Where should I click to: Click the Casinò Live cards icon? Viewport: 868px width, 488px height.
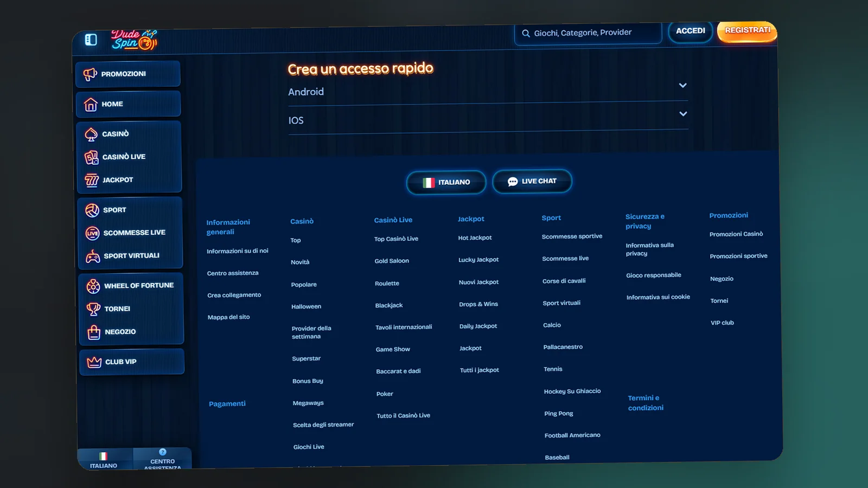(91, 157)
